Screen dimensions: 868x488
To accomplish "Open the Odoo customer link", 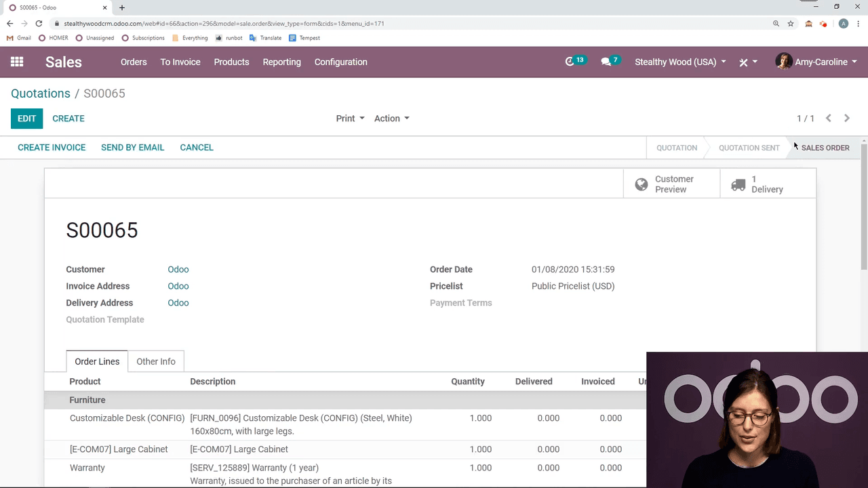I will pos(178,269).
